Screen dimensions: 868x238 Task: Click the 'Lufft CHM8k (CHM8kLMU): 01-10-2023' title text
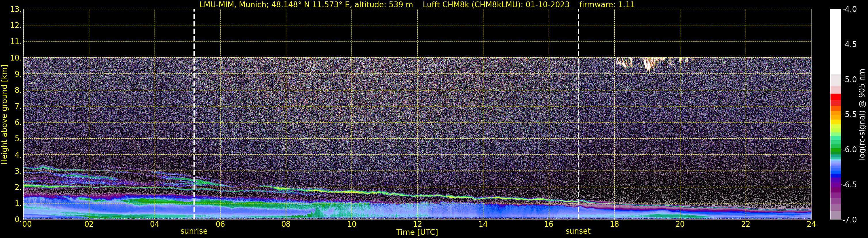point(496,5)
